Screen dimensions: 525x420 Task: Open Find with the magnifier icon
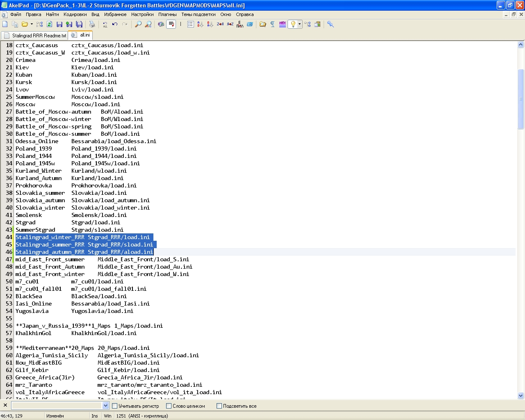pos(138,24)
